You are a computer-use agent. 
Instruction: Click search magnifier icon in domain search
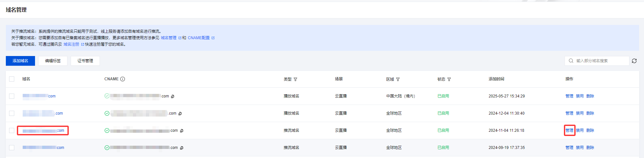[x=571, y=61]
